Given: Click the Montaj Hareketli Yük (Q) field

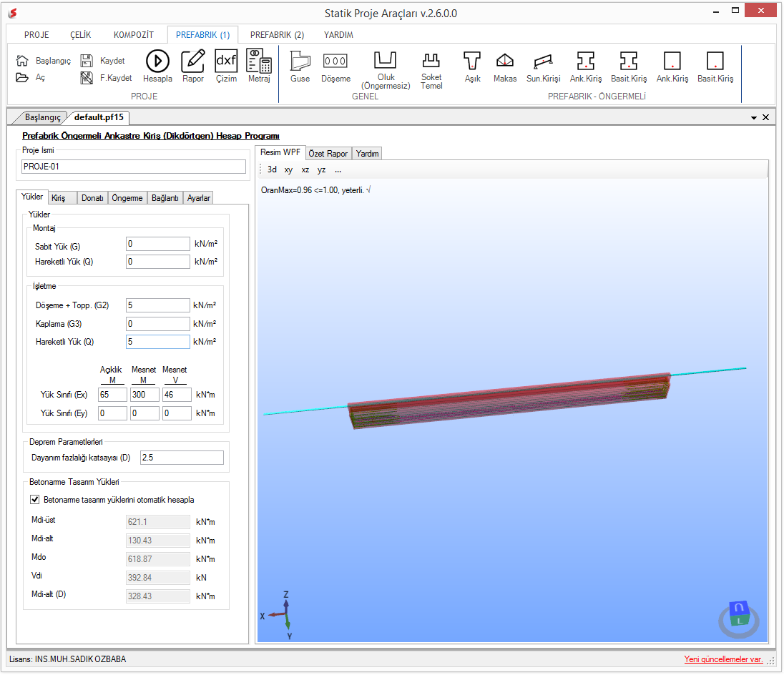Looking at the screenshot, I should tap(157, 261).
